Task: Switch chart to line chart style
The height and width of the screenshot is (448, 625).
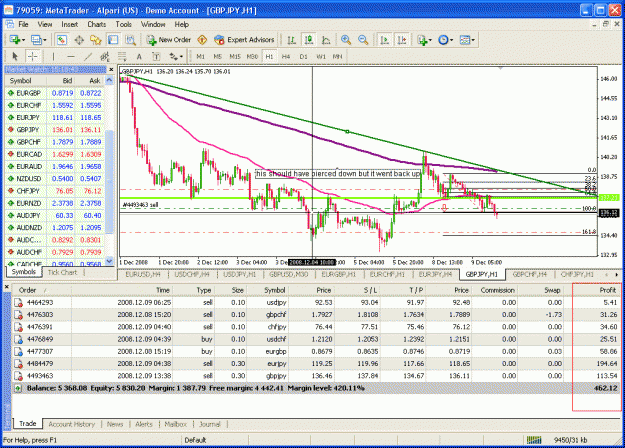Action: click(x=326, y=40)
